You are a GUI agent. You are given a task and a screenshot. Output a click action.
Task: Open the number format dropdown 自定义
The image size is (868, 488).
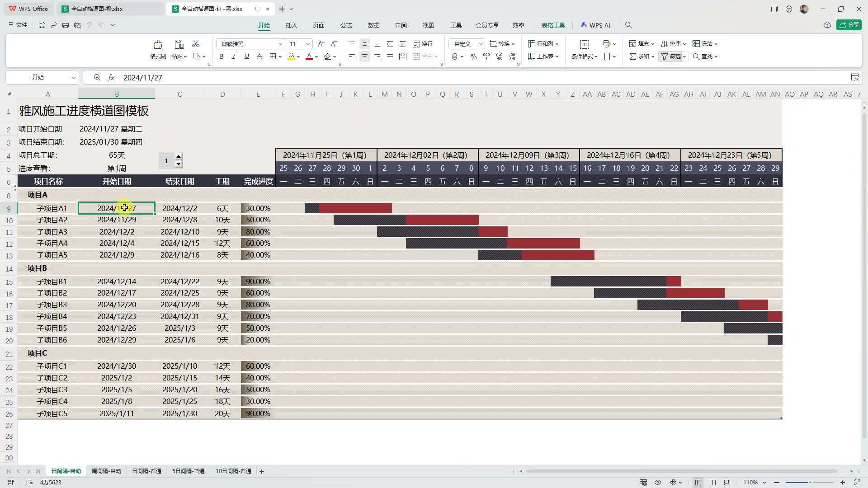pos(481,44)
